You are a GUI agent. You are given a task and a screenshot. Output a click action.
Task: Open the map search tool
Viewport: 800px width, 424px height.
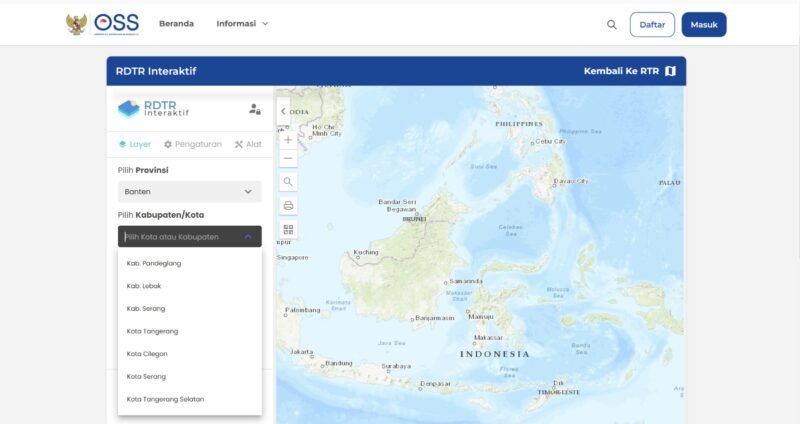click(288, 182)
